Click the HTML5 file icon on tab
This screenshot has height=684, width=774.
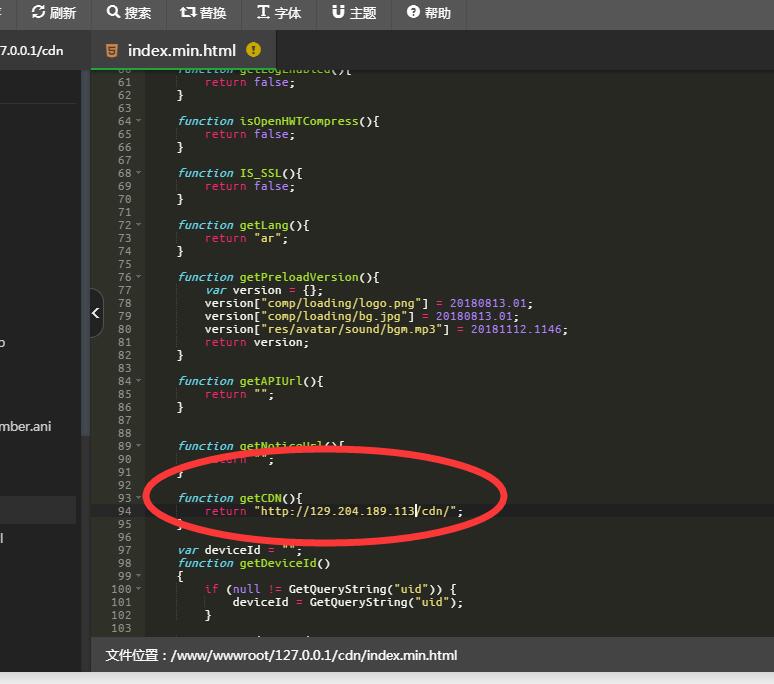pyautogui.click(x=112, y=50)
